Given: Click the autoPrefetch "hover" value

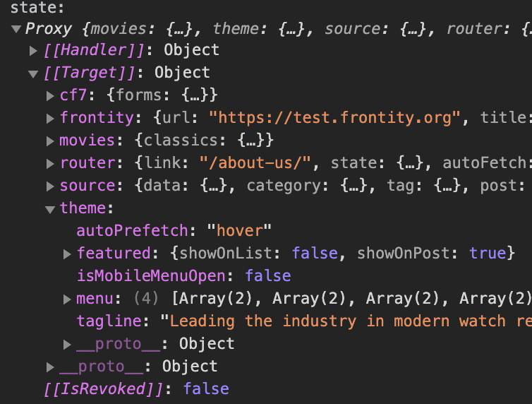Looking at the screenshot, I should click(238, 231).
